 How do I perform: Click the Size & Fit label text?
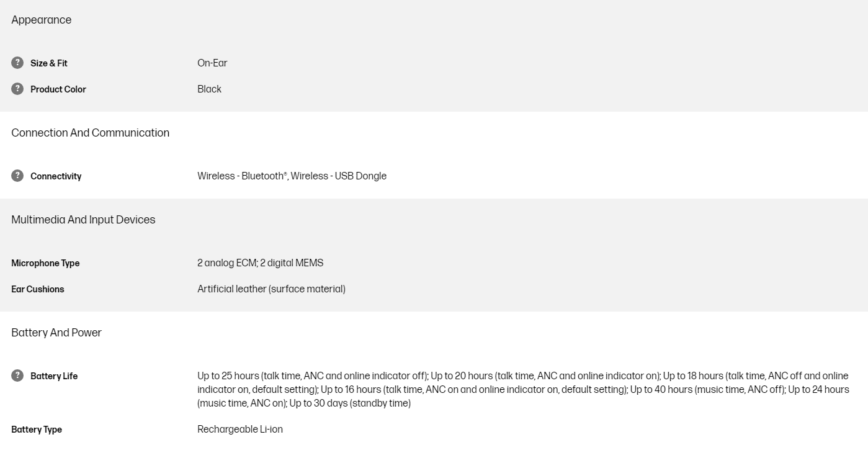coord(49,63)
